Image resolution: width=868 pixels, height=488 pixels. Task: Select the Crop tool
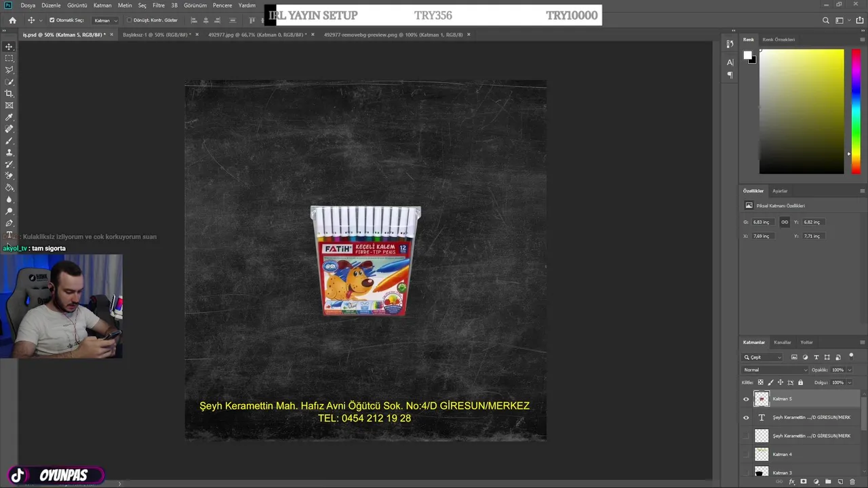9,94
